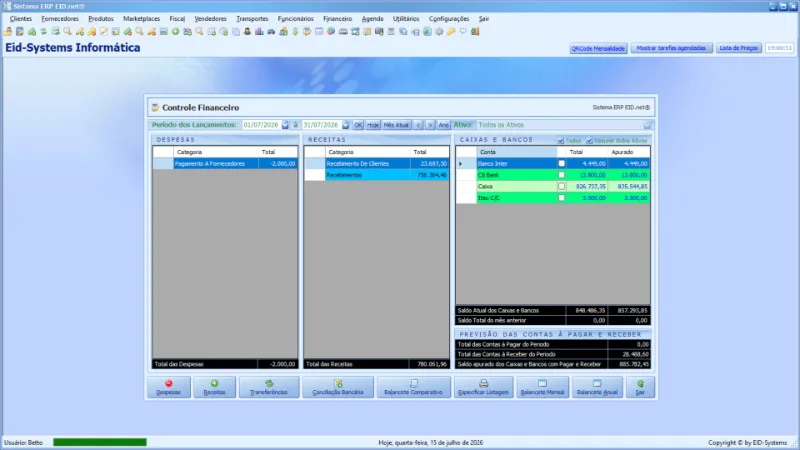Click the next period > button
Image resolution: width=800 pixels, height=450 pixels.
(x=430, y=125)
